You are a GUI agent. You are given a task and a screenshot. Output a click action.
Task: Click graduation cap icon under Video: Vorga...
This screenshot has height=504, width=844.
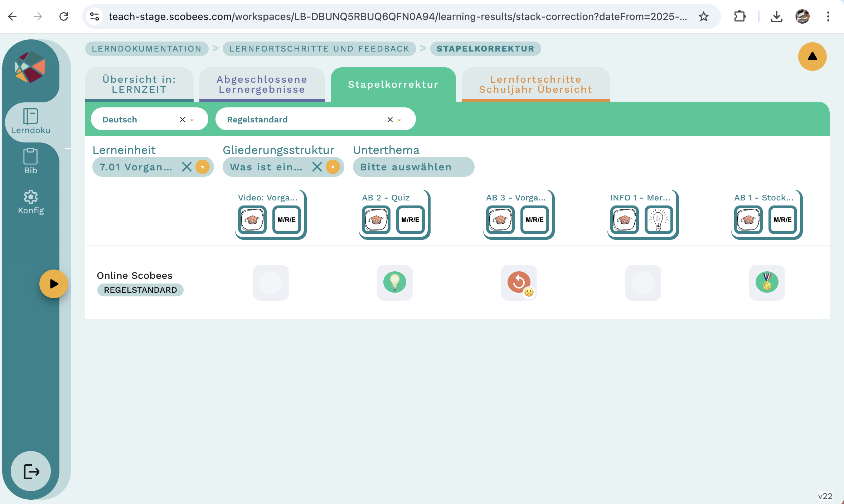click(252, 220)
